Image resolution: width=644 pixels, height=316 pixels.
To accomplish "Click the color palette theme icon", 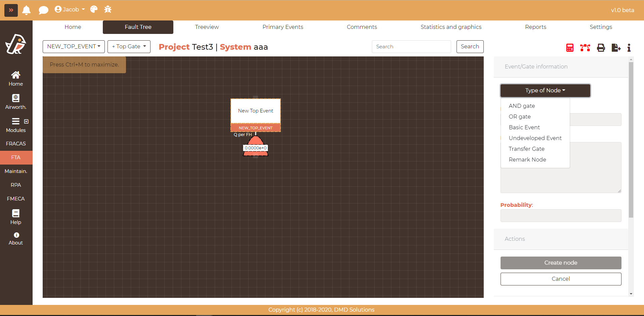I will click(94, 9).
